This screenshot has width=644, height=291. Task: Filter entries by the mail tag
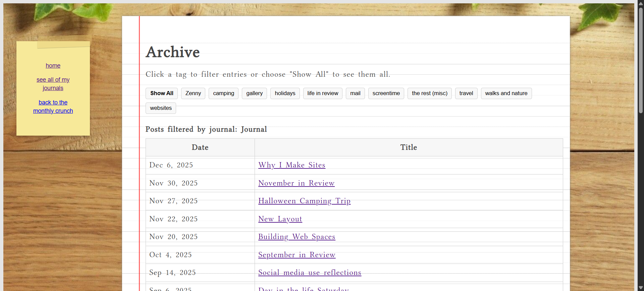pos(355,93)
